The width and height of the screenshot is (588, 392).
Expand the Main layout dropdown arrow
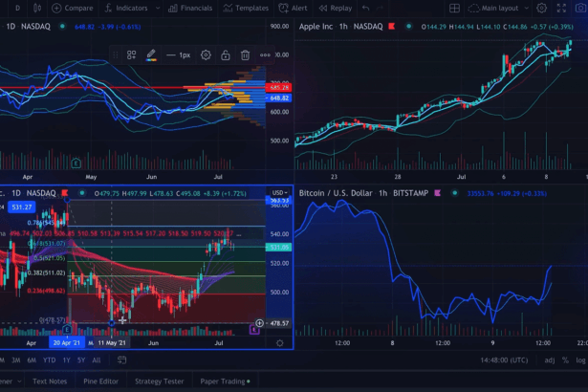(526, 8)
